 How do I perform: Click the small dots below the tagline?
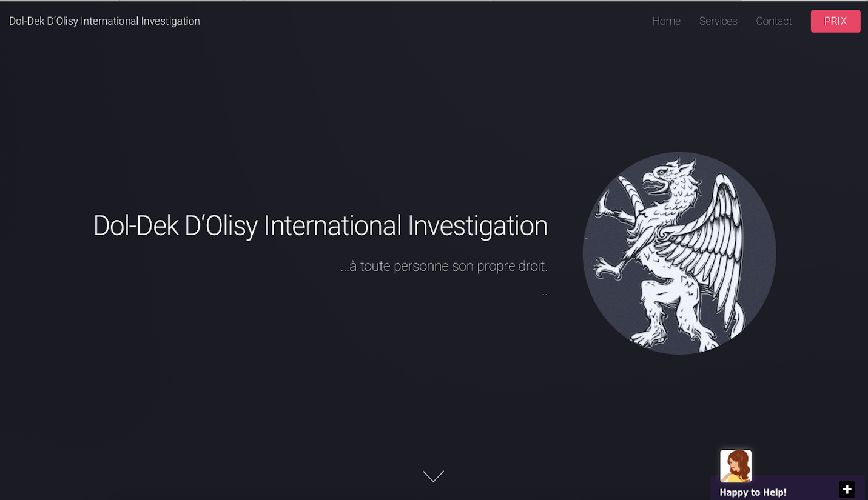point(545,295)
